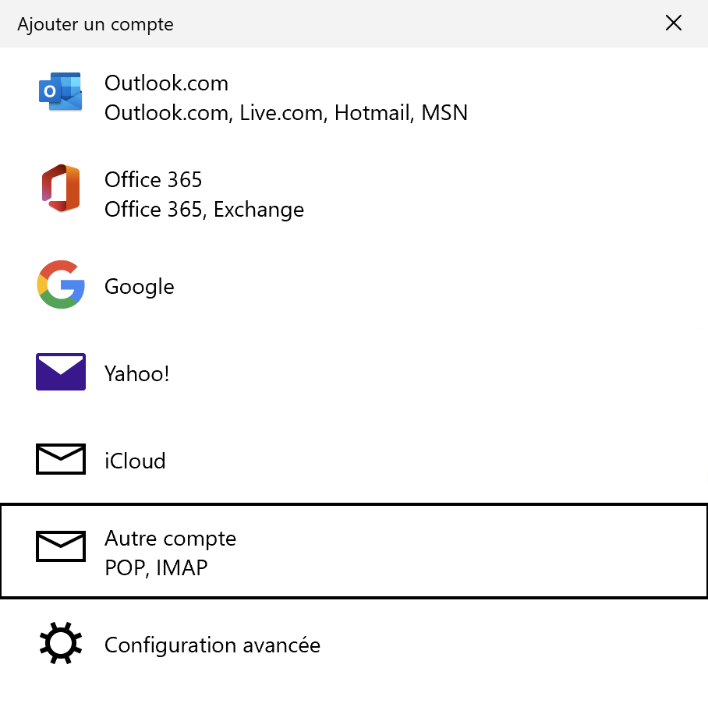The height and width of the screenshot is (728, 708).
Task: Choose Autre compte option title
Action: (x=171, y=539)
